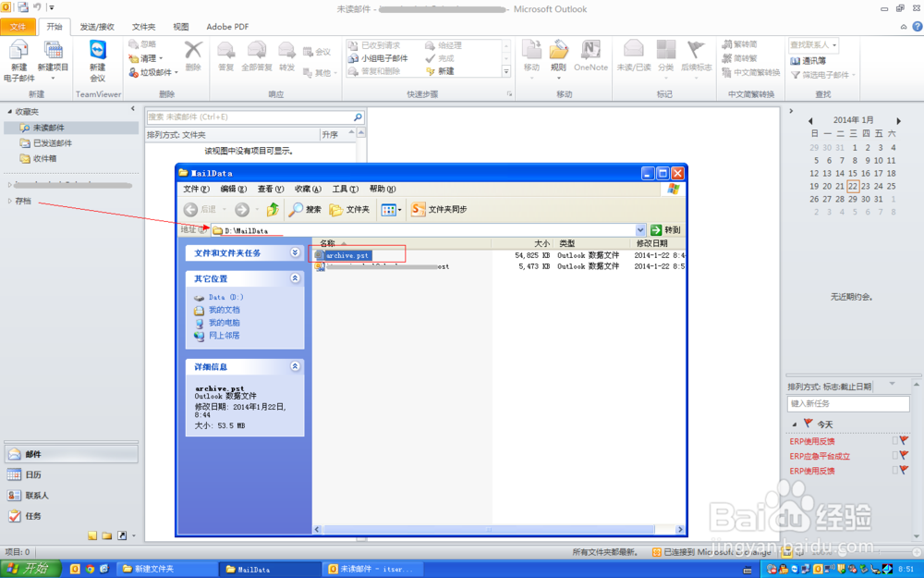Switch to View (视图) ribbon tab
Screen dimensions: 924x578
coord(180,27)
